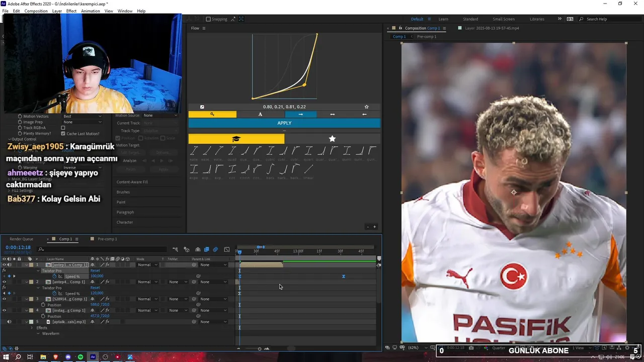Toggle Track RGB+A checkbox
This screenshot has height=362, width=644.
tap(63, 128)
